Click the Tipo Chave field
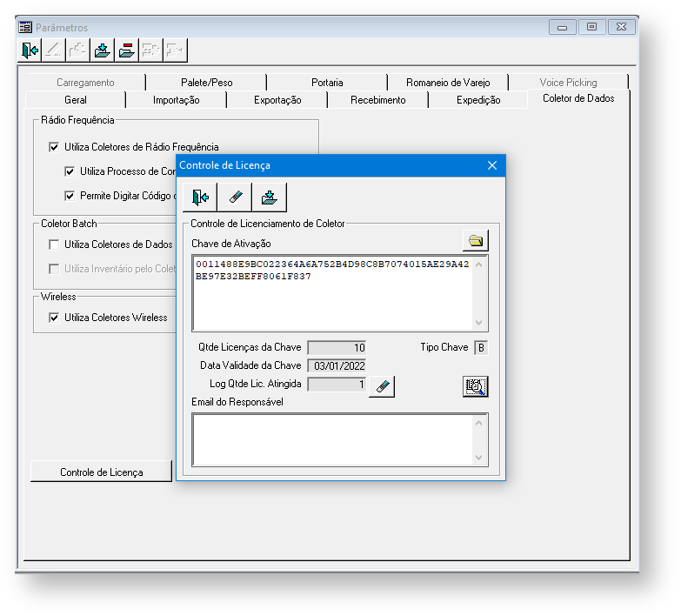Viewport: 681px width, 616px height. (x=481, y=347)
